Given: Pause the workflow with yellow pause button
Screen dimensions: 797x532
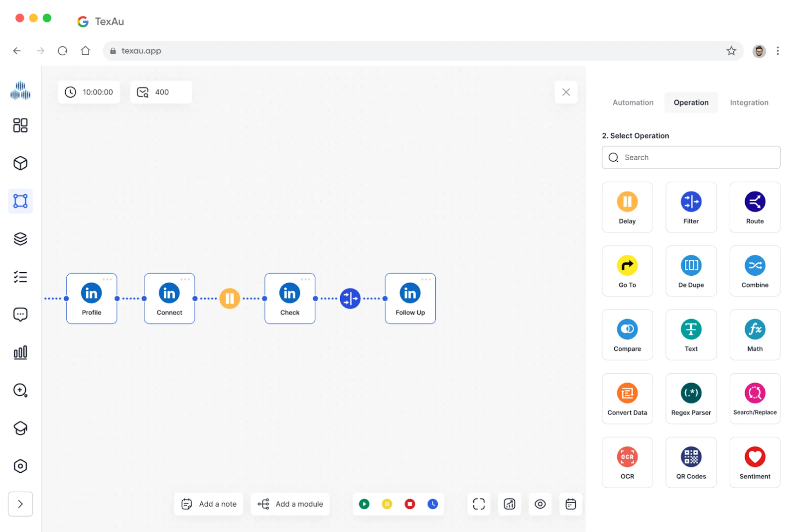Looking at the screenshot, I should (387, 504).
